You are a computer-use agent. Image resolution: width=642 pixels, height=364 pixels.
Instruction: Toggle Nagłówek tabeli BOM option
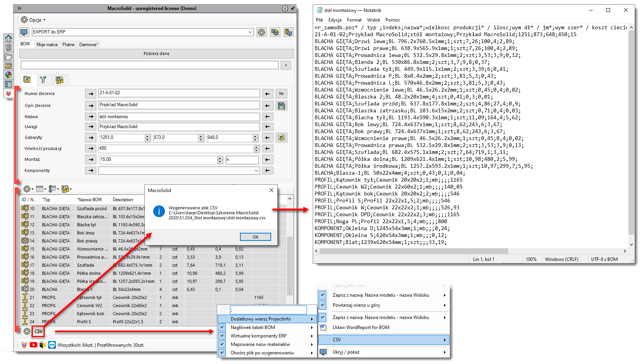coord(222,327)
